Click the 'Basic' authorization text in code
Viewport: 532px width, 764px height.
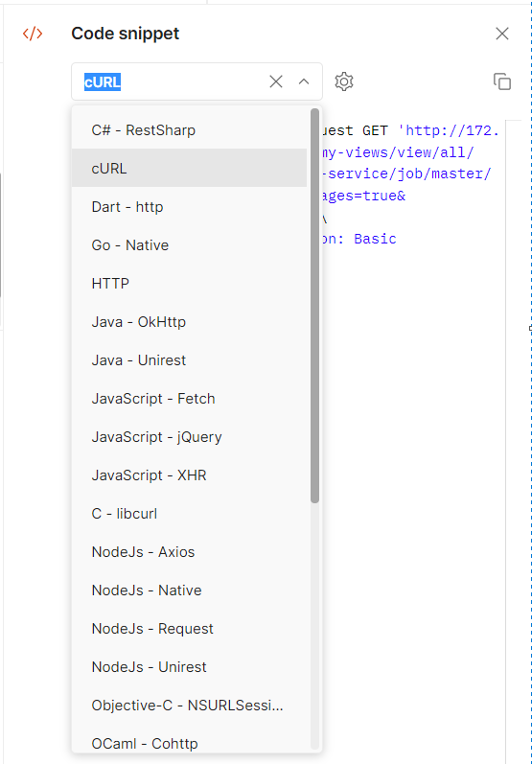pyautogui.click(x=375, y=239)
